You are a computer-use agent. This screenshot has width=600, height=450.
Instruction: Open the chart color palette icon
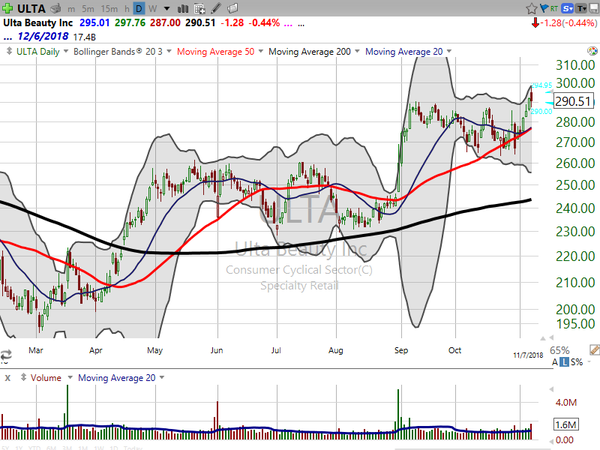(x=592, y=51)
